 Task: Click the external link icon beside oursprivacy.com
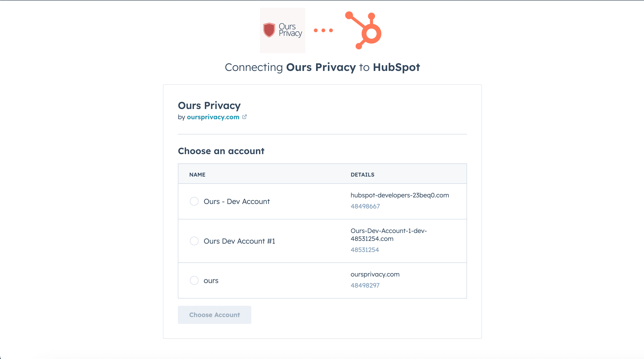coord(245,117)
